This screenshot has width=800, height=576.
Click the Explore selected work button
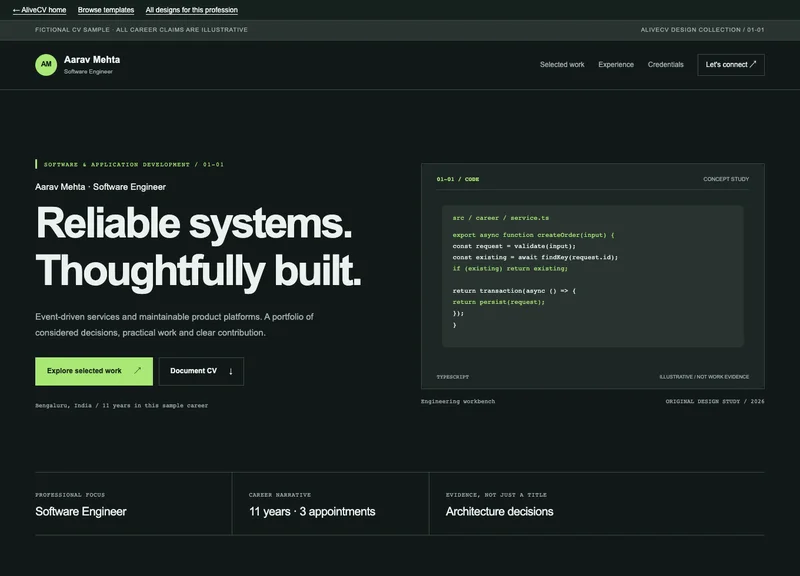coord(94,371)
